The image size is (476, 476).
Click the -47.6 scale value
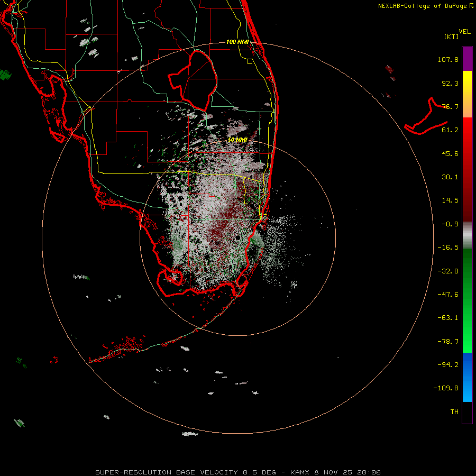(448, 295)
